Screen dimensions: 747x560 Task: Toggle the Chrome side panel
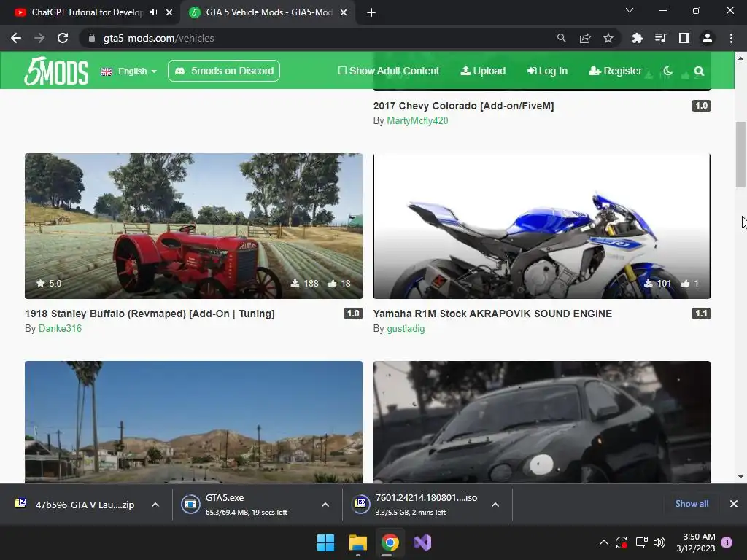(684, 38)
